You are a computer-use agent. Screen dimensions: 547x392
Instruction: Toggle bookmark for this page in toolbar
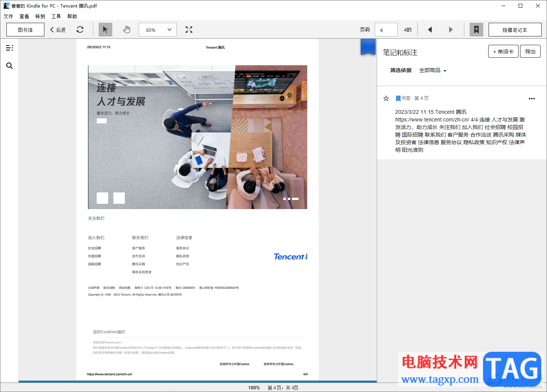(476, 30)
